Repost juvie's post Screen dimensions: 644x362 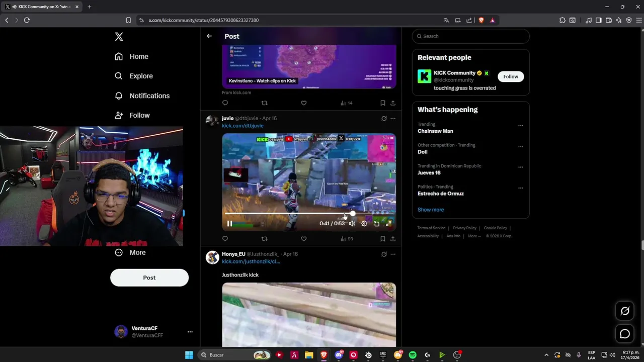(x=264, y=239)
